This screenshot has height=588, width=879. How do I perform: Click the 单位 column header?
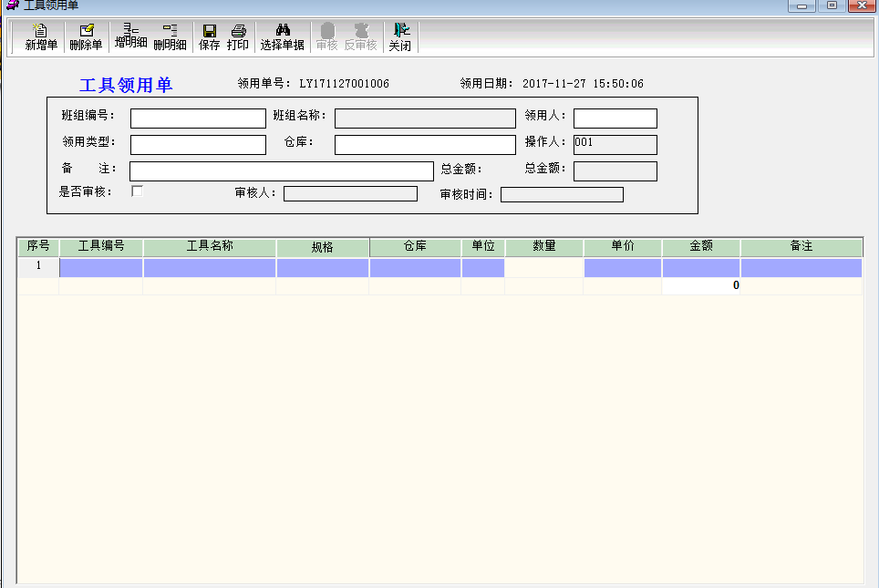pyautogui.click(x=482, y=247)
